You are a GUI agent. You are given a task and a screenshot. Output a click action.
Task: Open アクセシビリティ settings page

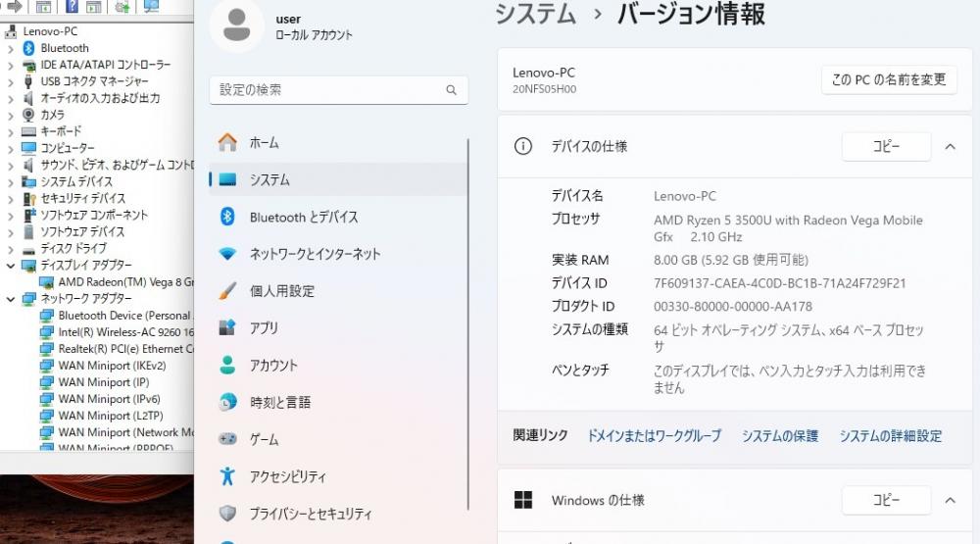[x=338, y=476]
